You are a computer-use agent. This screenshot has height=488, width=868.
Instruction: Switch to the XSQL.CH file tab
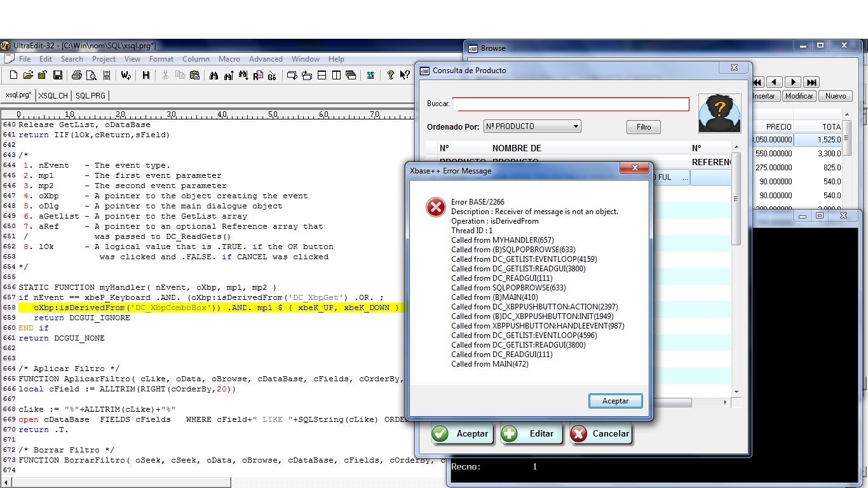53,95
